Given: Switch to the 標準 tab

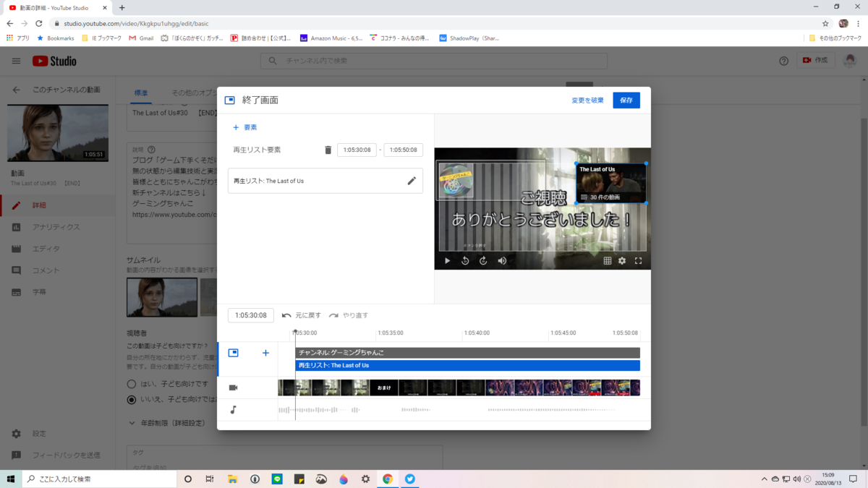Looking at the screenshot, I should coord(141,93).
